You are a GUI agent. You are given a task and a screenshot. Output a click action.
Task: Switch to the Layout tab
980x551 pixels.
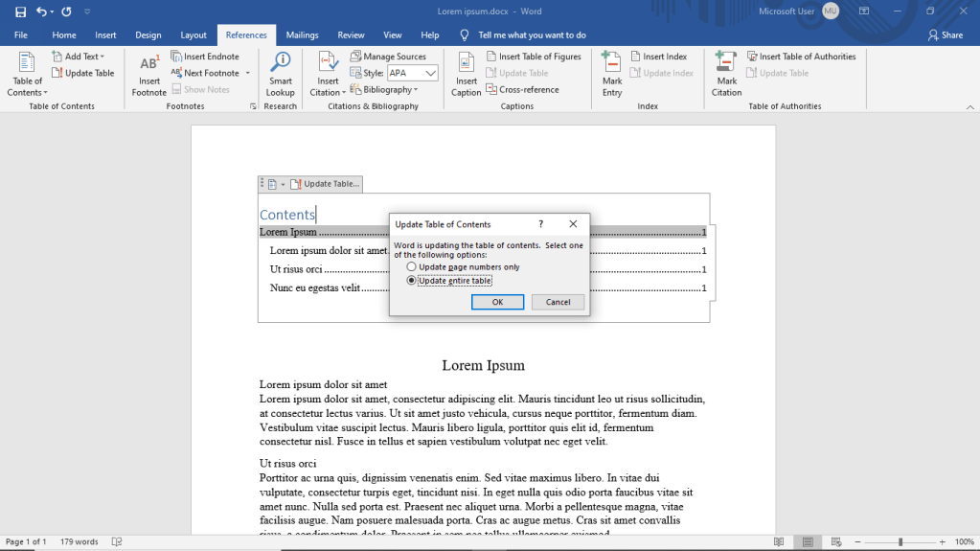coord(194,35)
